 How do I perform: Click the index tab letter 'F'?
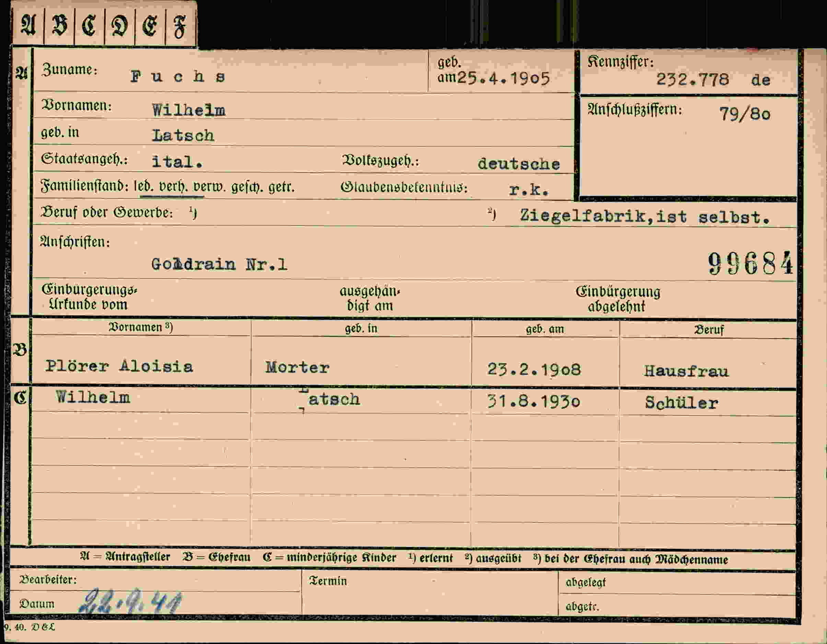[180, 27]
